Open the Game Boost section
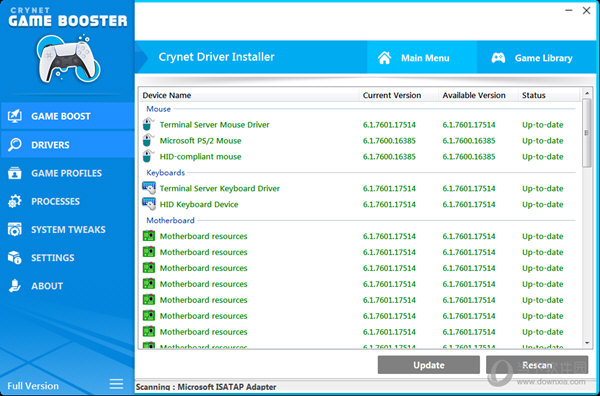Screen dimensions: 600x396 pos(67,116)
